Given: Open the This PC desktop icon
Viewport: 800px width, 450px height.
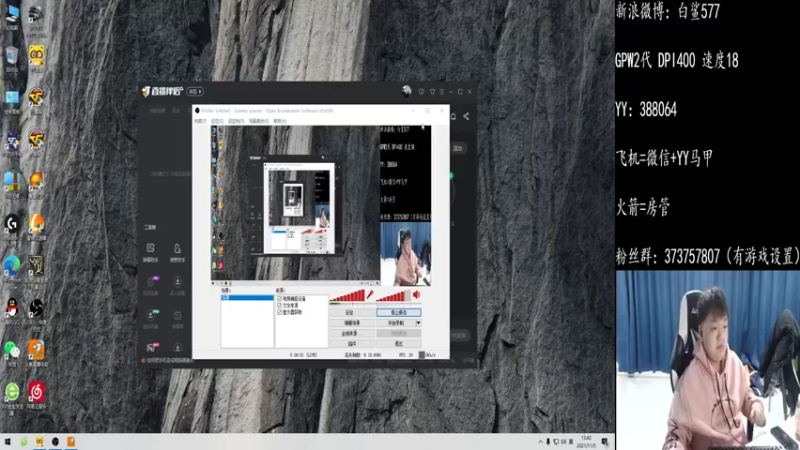Looking at the screenshot, I should pyautogui.click(x=12, y=15).
